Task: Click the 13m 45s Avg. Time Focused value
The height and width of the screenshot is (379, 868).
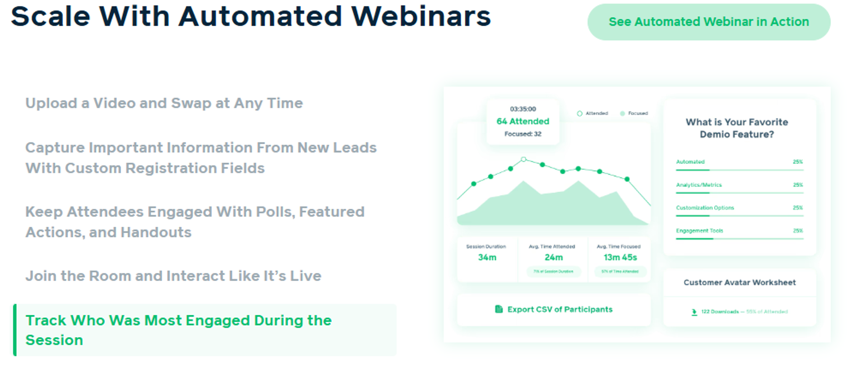Action: point(620,257)
